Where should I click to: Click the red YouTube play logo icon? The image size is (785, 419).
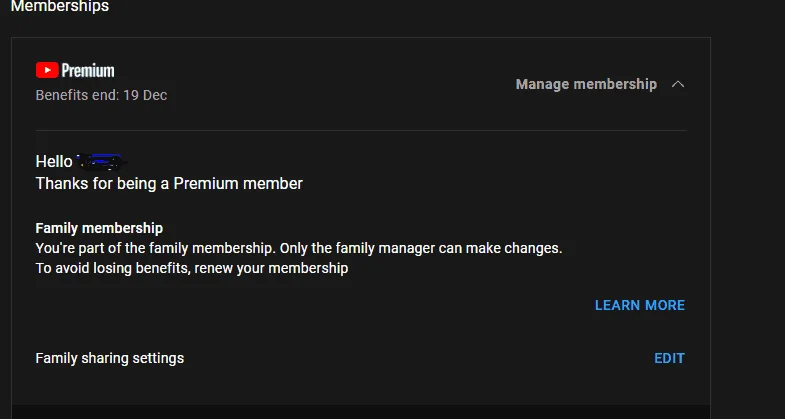[x=47, y=70]
